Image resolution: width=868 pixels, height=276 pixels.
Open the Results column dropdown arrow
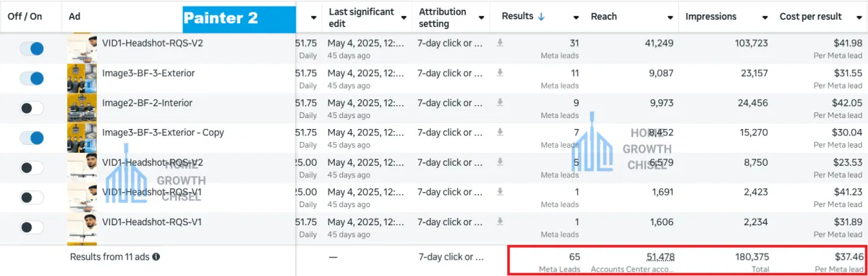tap(576, 17)
